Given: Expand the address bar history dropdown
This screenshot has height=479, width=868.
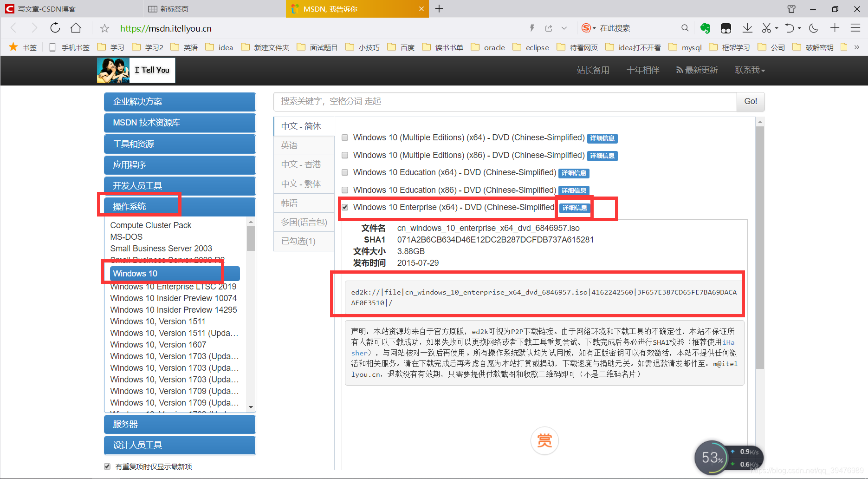Looking at the screenshot, I should (x=564, y=28).
